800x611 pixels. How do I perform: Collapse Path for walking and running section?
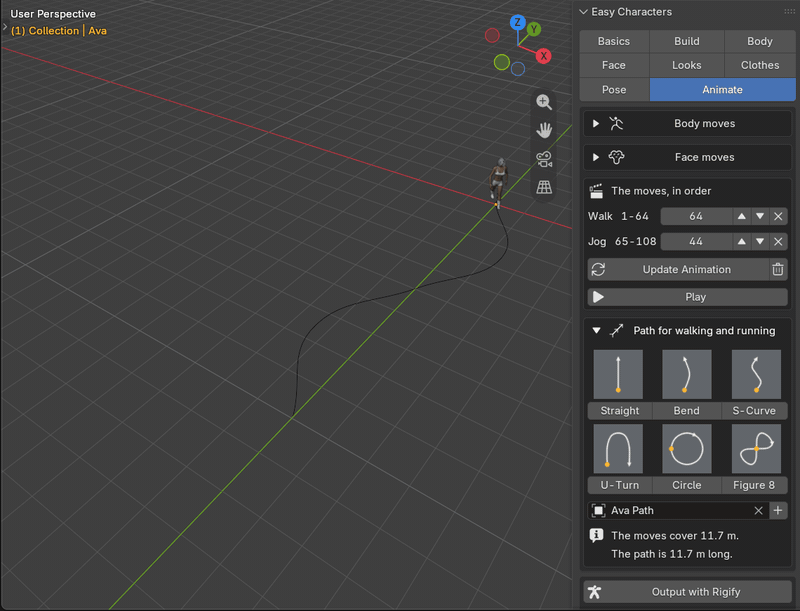[x=596, y=330]
